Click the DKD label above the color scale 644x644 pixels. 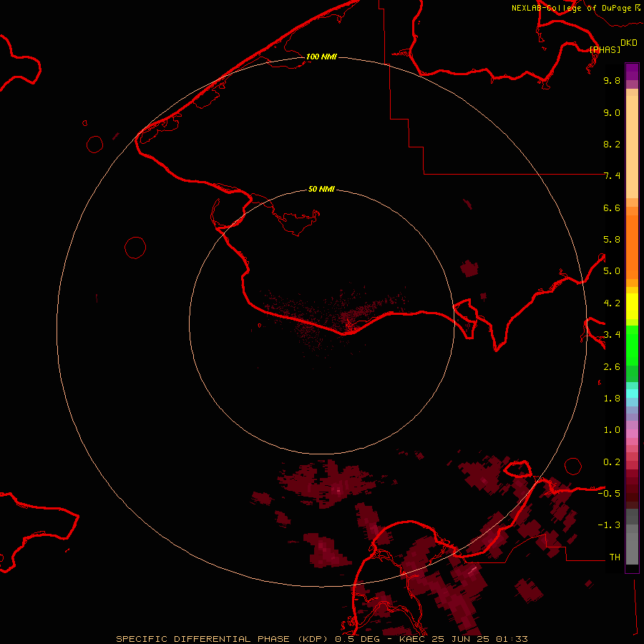pos(629,42)
